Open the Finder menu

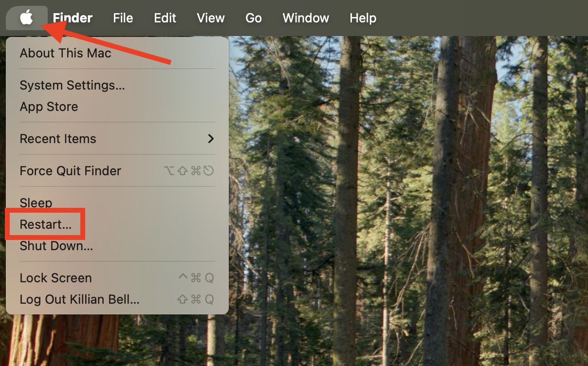point(72,18)
